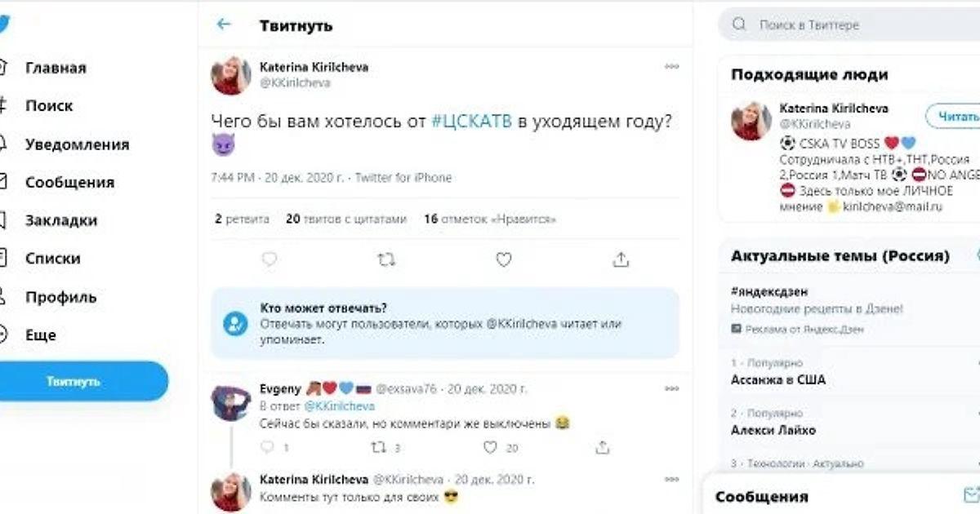
Task: Click the back arrow next to Твитнуть
Action: [x=224, y=24]
